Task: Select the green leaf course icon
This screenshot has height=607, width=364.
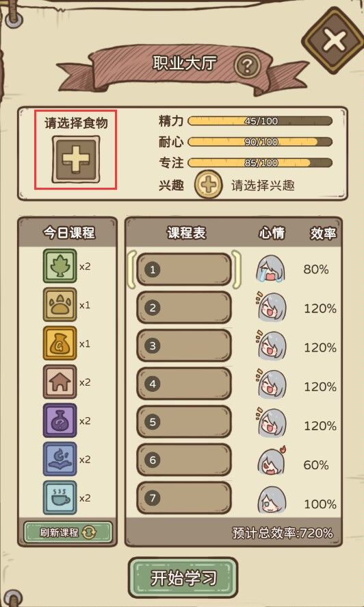Action: coord(60,266)
